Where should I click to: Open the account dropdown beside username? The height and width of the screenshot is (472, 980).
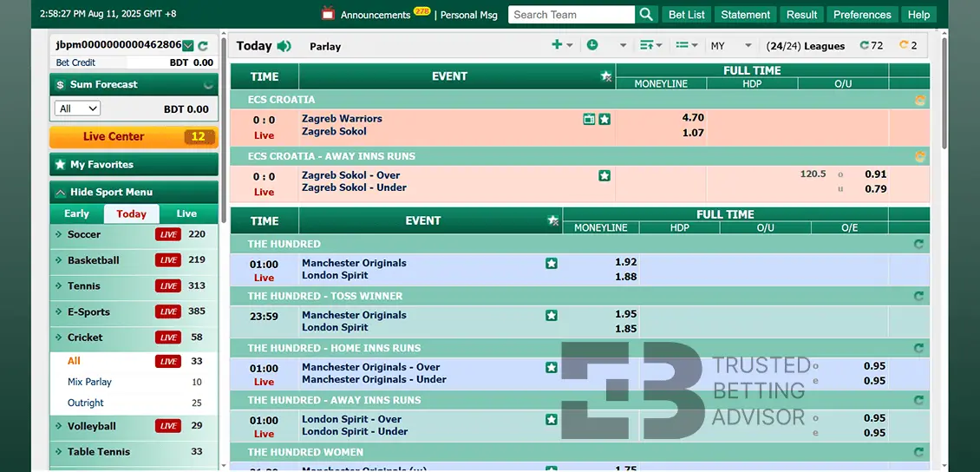point(187,46)
